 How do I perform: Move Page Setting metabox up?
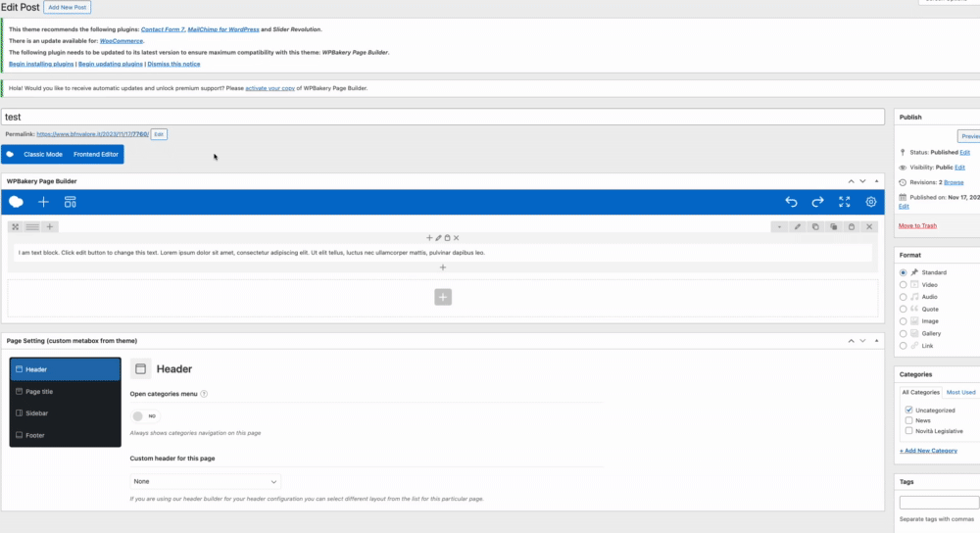(851, 341)
